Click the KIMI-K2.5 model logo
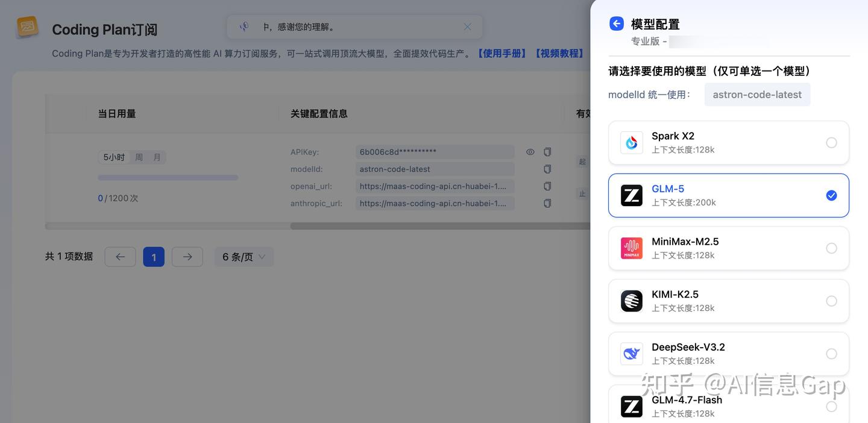Screen dimensions: 868x423 pyautogui.click(x=632, y=301)
